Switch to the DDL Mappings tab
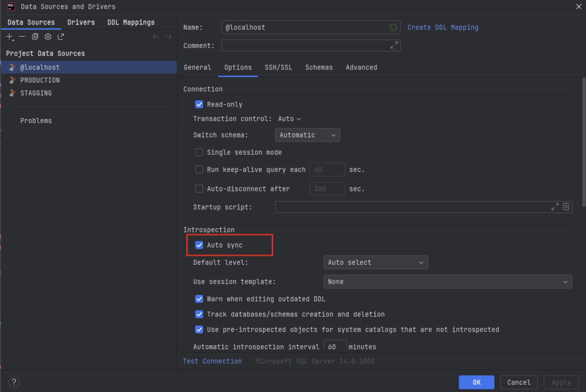This screenshot has height=392, width=586. [131, 22]
